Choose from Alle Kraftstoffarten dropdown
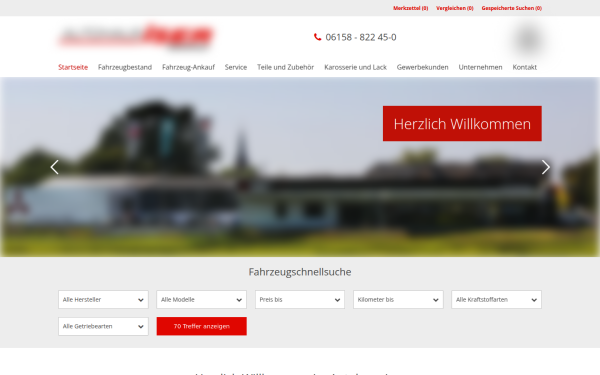 tap(497, 300)
